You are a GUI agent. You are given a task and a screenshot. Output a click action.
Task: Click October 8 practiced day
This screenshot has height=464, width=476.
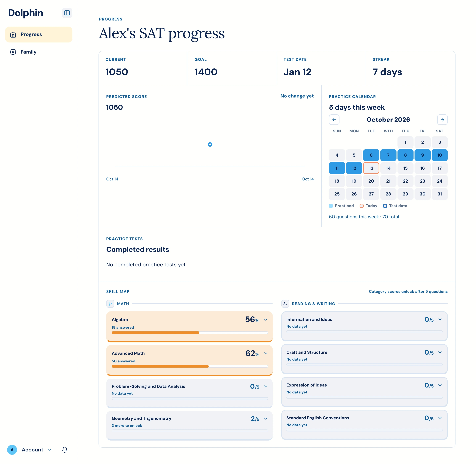click(x=405, y=155)
